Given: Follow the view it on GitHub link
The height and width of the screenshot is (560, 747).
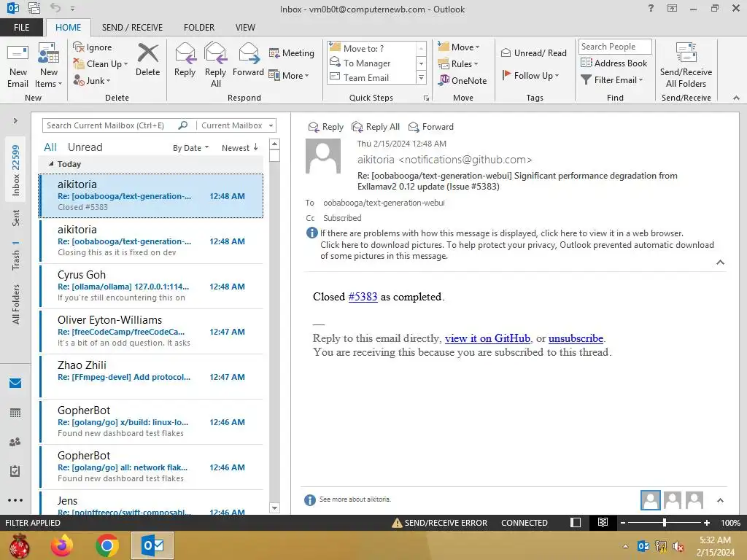Looking at the screenshot, I should (487, 338).
